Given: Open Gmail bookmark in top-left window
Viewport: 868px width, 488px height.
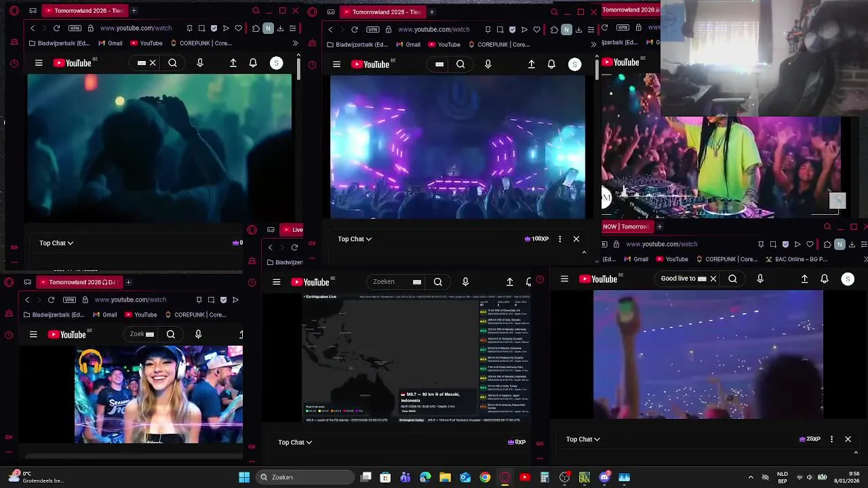Looking at the screenshot, I should pos(110,43).
